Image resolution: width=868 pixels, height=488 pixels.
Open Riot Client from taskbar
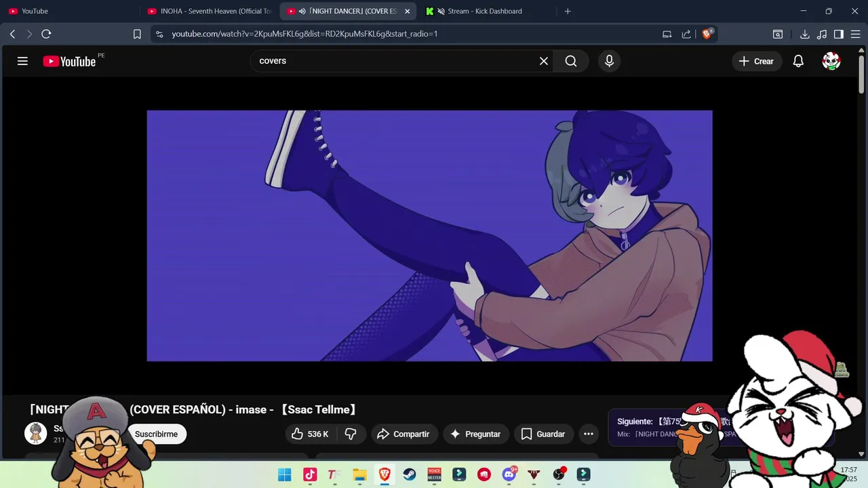click(484, 474)
